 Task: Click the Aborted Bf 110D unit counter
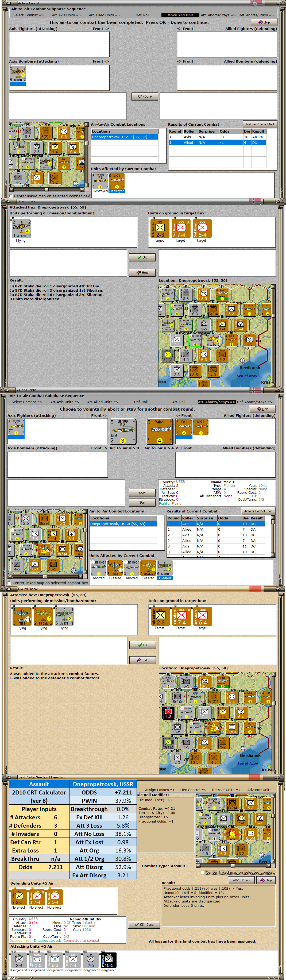click(x=132, y=568)
